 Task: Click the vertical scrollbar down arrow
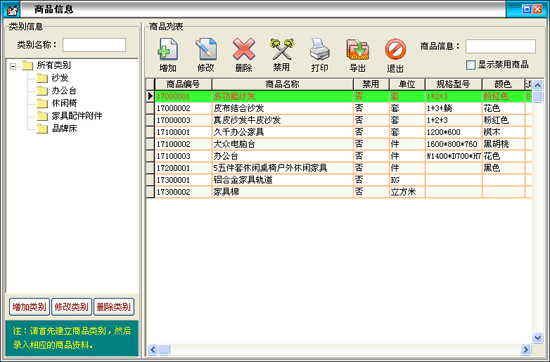[537, 337]
